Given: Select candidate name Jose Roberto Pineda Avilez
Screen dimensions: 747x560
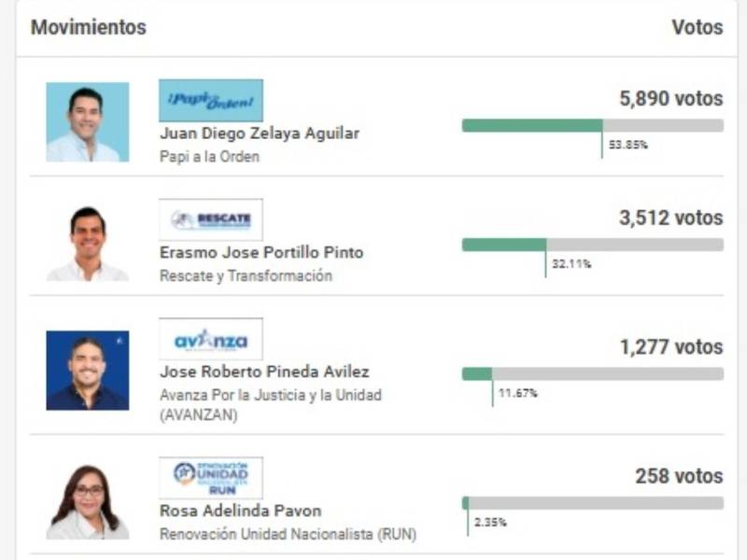Looking at the screenshot, I should (x=264, y=372).
